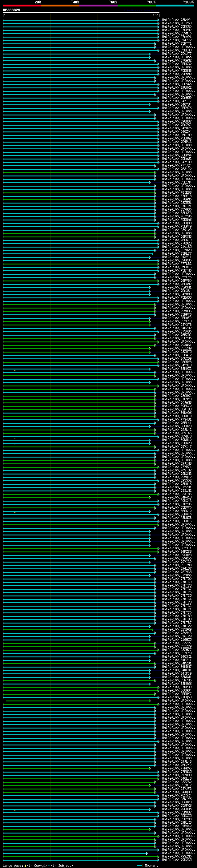197x868 pixels.
Task: Click the green ~80% identity legend segment
Action: pyautogui.click(x=136, y=6)
